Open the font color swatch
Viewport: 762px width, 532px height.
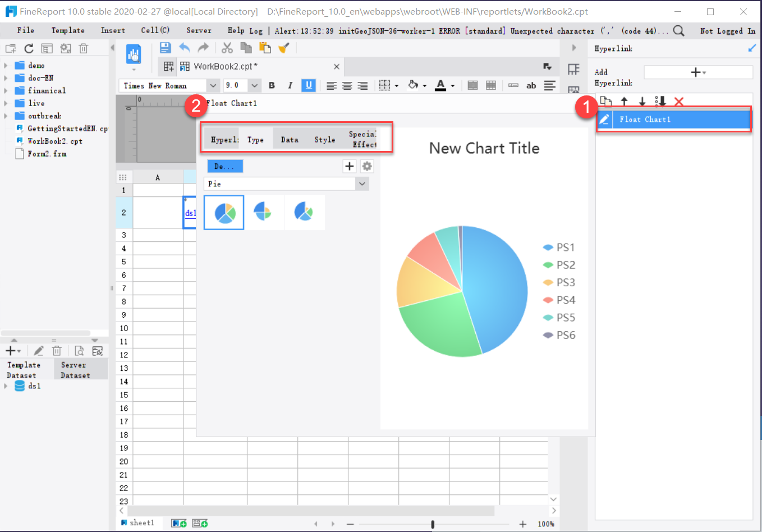[440, 85]
